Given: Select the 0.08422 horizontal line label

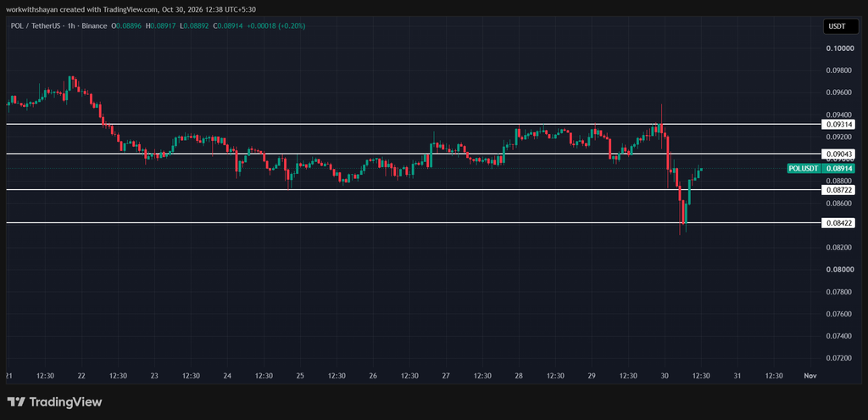Looking at the screenshot, I should pyautogui.click(x=838, y=223).
